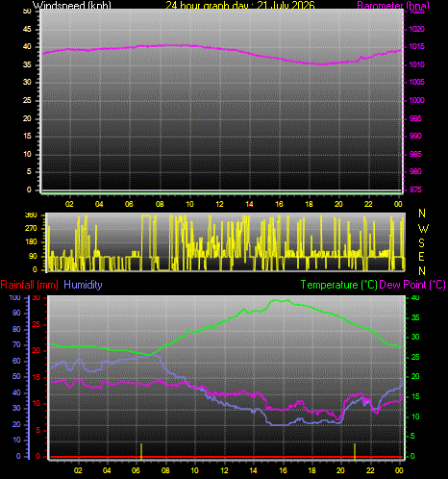The height and width of the screenshot is (479, 448).
Task: Click the 45 tick on windspeed axis
Action: tap(27, 29)
